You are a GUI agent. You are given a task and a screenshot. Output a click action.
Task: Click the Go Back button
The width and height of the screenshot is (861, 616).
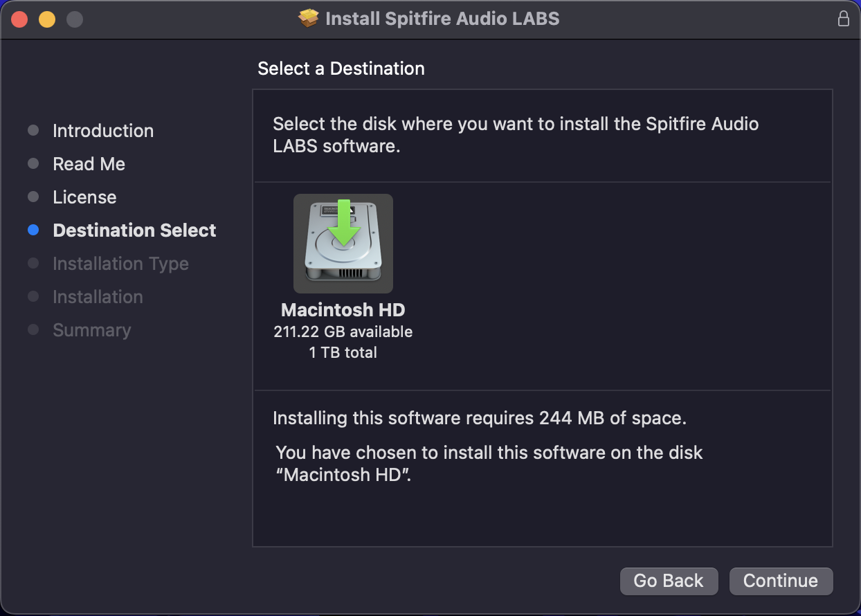click(669, 581)
